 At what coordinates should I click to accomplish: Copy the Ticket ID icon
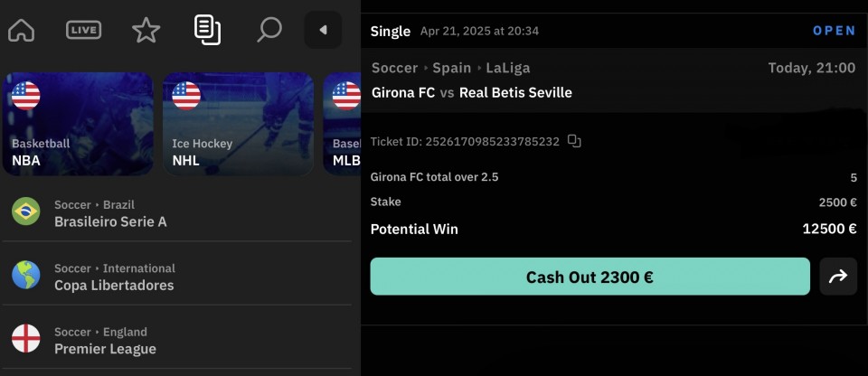575,141
